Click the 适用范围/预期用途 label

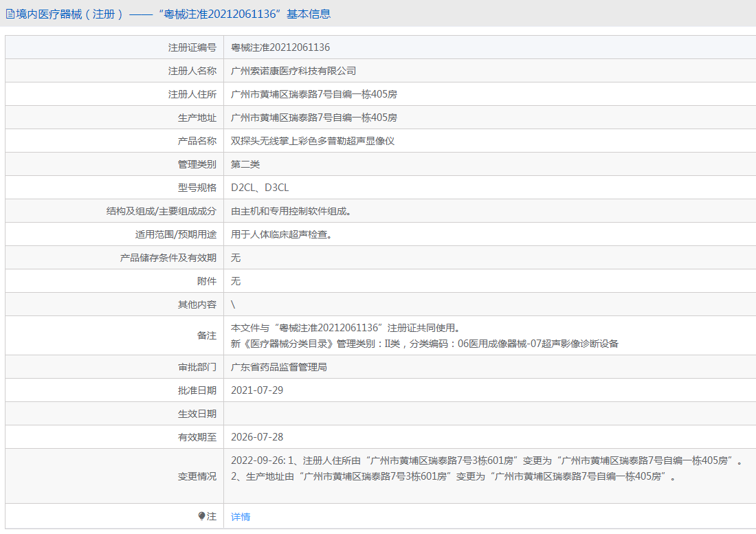coord(175,234)
